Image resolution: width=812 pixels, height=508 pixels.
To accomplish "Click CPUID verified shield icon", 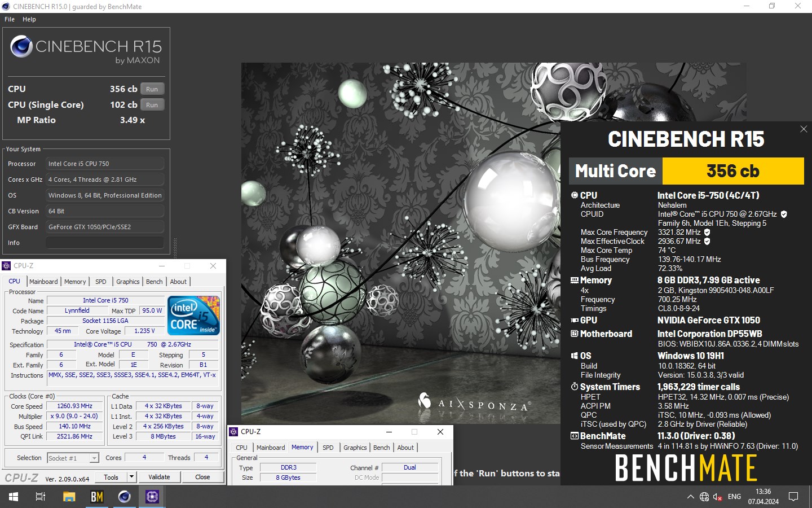I will coord(784,214).
